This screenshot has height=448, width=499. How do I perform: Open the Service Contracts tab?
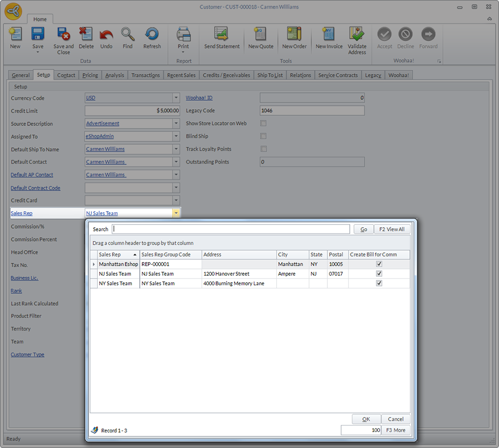point(338,75)
